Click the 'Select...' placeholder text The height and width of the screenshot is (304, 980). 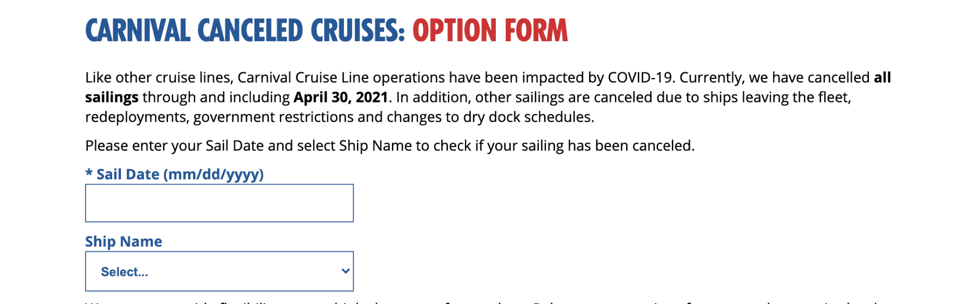[124, 272]
